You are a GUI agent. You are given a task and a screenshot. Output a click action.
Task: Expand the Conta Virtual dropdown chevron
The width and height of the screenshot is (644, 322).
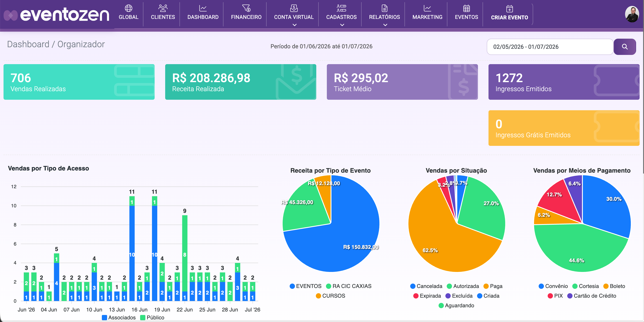(294, 25)
